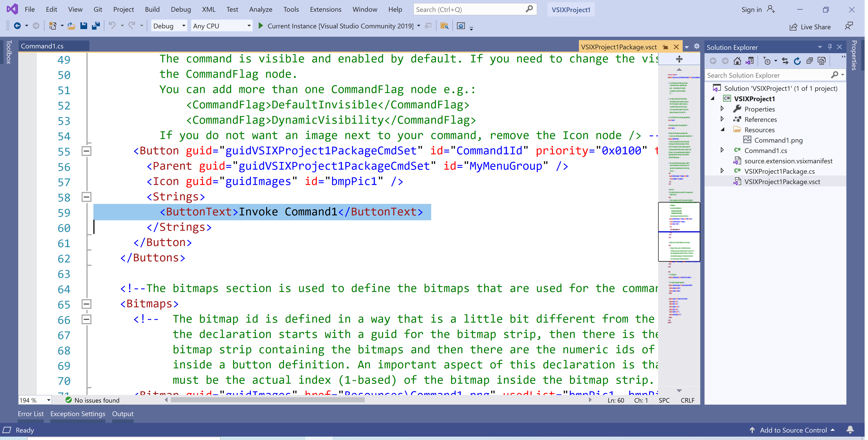Toggle auto-hide pin on Solution Explorer
The width and height of the screenshot is (868, 440).
click(x=830, y=47)
